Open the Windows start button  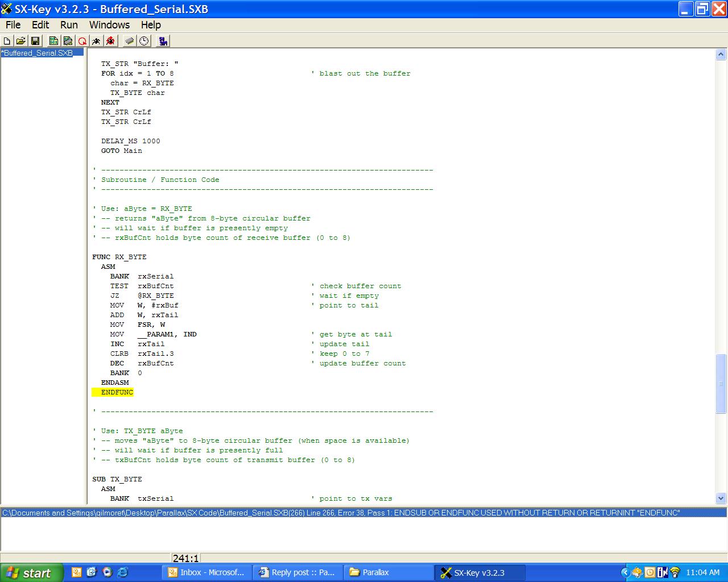[30, 572]
